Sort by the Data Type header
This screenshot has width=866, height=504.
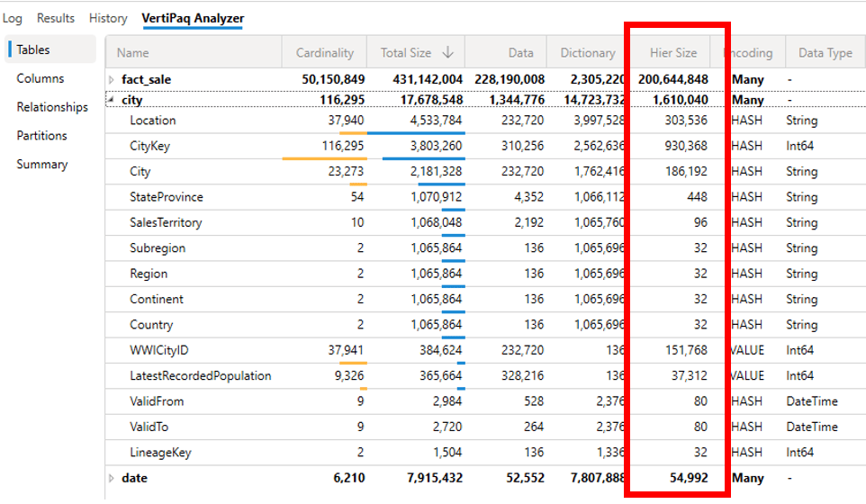click(x=825, y=52)
